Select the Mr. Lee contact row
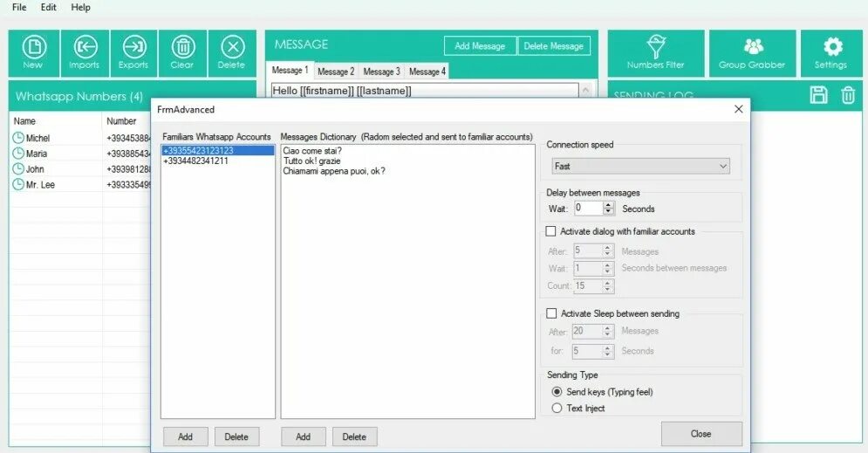The width and height of the screenshot is (868, 453). (80, 184)
